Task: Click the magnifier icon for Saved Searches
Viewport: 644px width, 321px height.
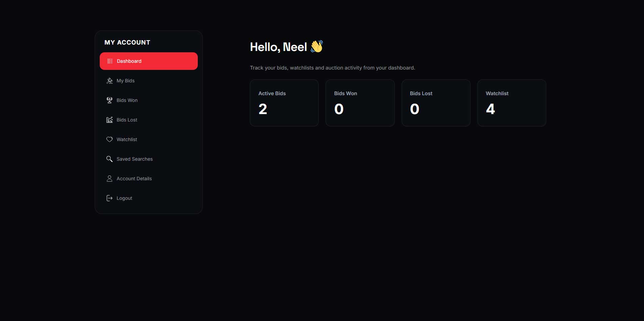Action: 110,159
